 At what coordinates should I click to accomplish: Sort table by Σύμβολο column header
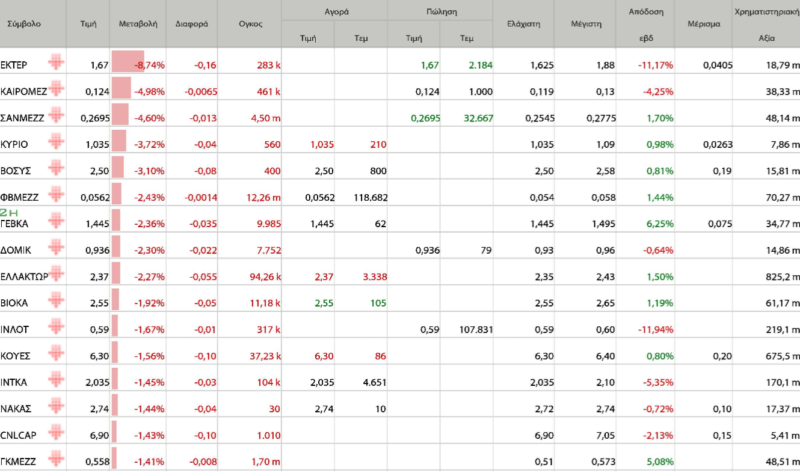pos(24,24)
